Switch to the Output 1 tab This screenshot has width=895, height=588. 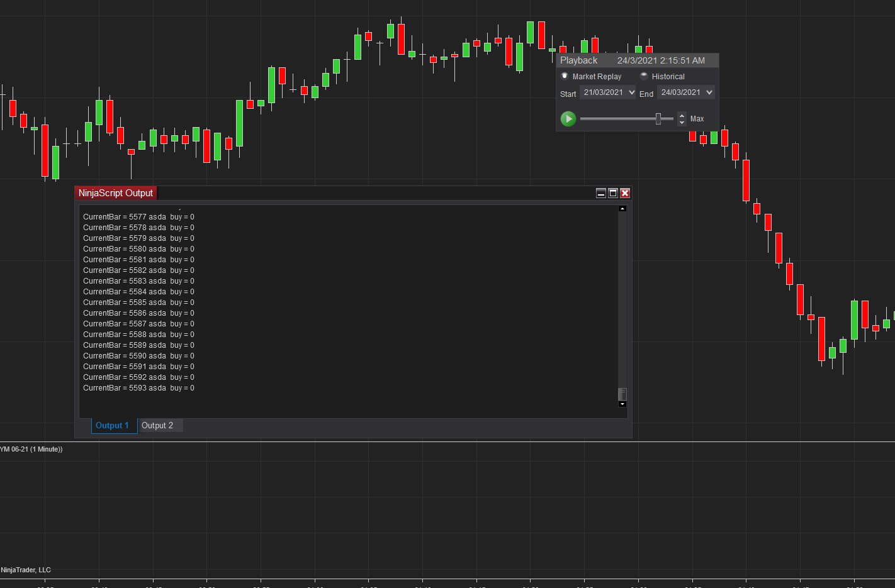pyautogui.click(x=113, y=426)
